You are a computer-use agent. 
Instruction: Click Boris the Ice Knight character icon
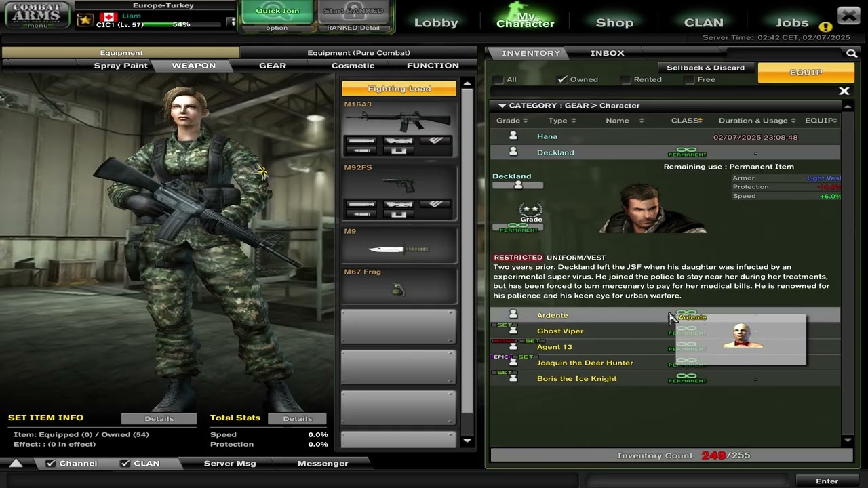(x=513, y=378)
